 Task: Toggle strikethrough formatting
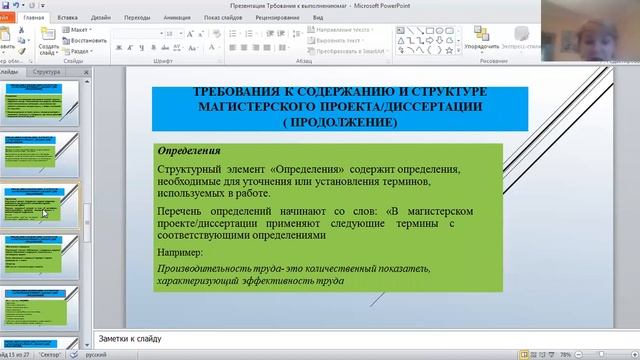[x=165, y=48]
